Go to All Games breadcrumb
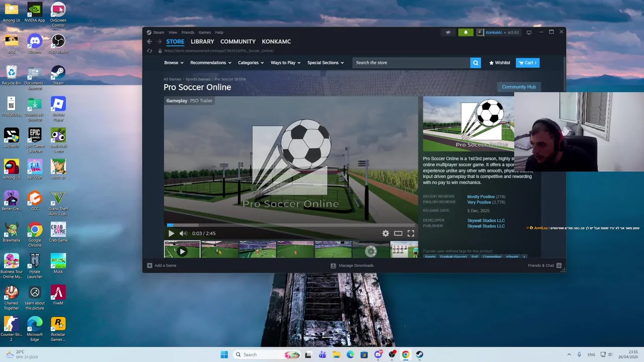Image resolution: width=644 pixels, height=362 pixels. tap(172, 79)
